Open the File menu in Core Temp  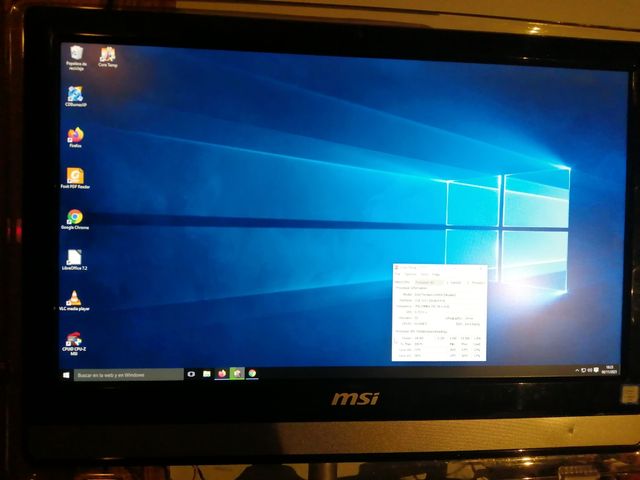tap(398, 274)
